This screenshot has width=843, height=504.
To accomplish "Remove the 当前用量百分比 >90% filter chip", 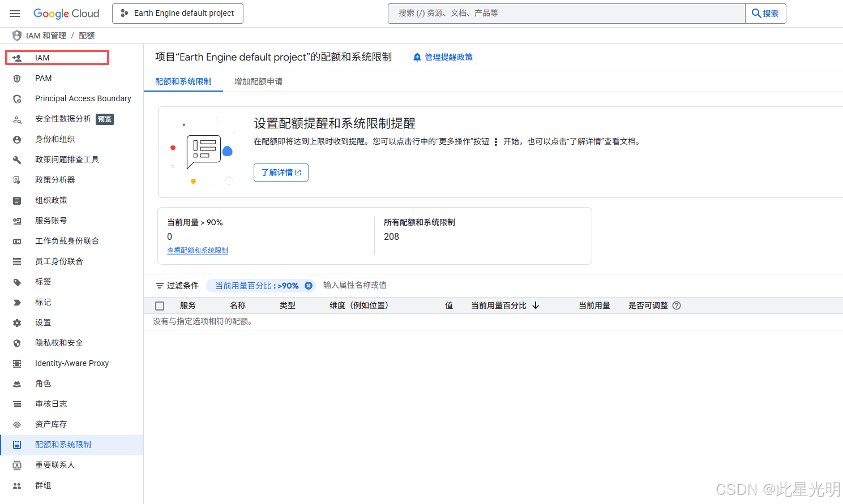I will click(309, 285).
